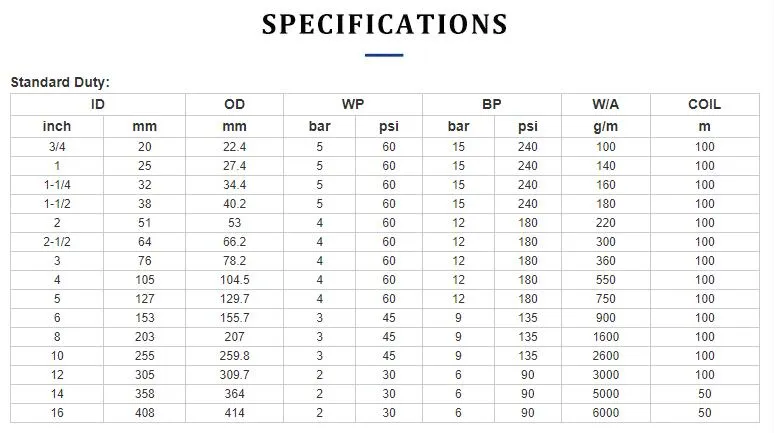Click the g/m unit sub-header
Image resolution: width=774 pixels, height=433 pixels.
tap(605, 126)
